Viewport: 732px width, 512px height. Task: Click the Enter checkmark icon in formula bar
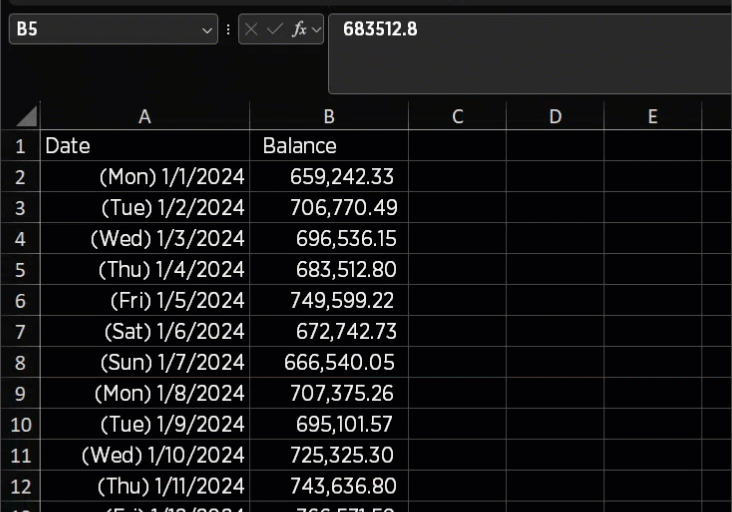275,30
